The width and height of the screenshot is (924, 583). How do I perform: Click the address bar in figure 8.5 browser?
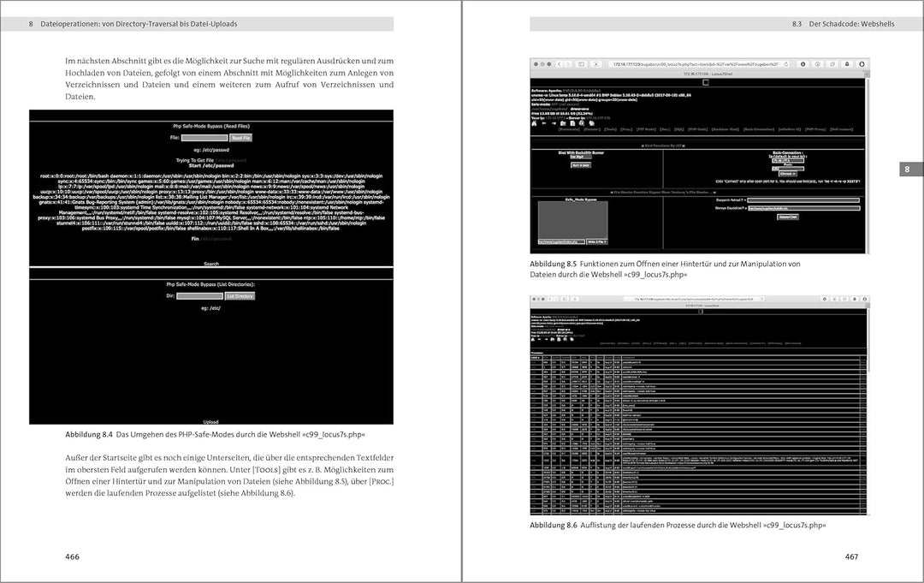697,64
